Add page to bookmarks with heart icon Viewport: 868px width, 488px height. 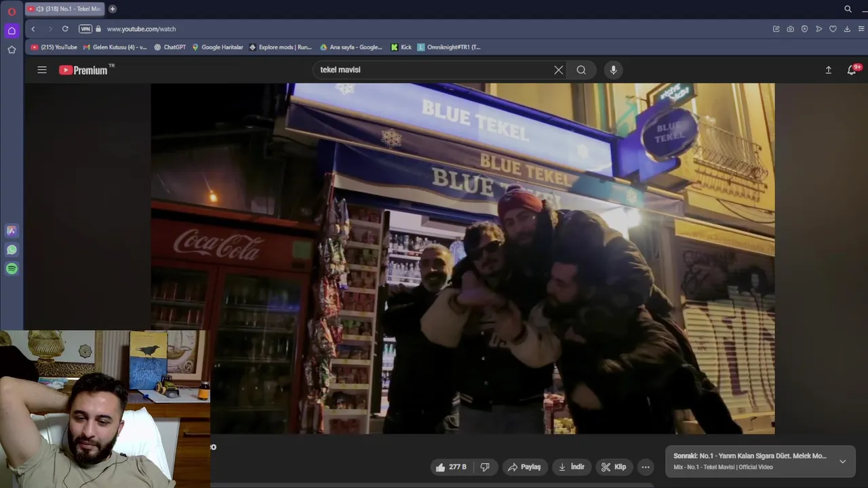pyautogui.click(x=833, y=28)
